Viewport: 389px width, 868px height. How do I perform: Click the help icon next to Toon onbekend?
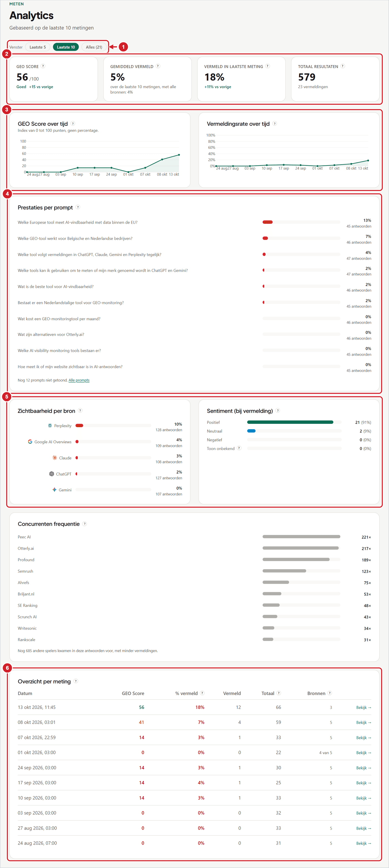pos(239,448)
